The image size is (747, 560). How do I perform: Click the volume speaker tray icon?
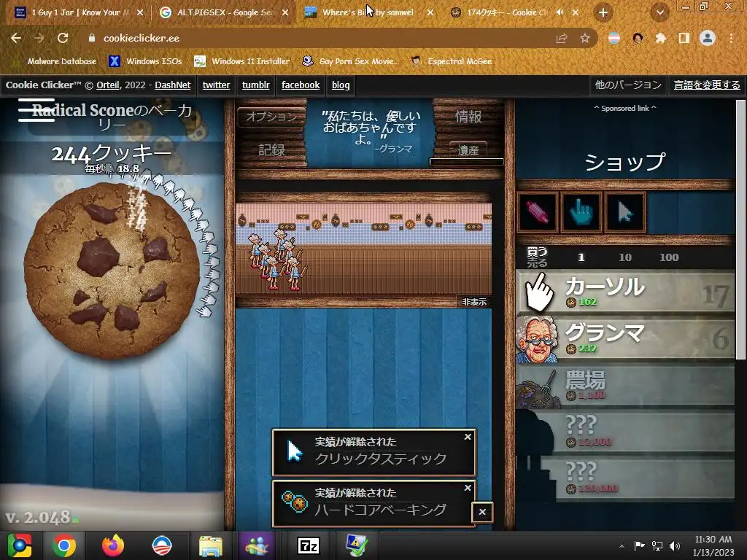coord(674,546)
